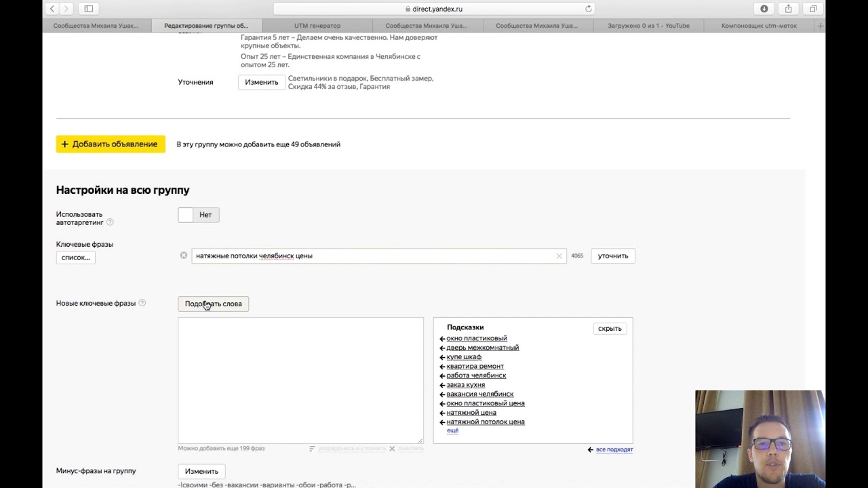Open help icon next to автотаргетинг
The height and width of the screenshot is (488, 868).
110,222
